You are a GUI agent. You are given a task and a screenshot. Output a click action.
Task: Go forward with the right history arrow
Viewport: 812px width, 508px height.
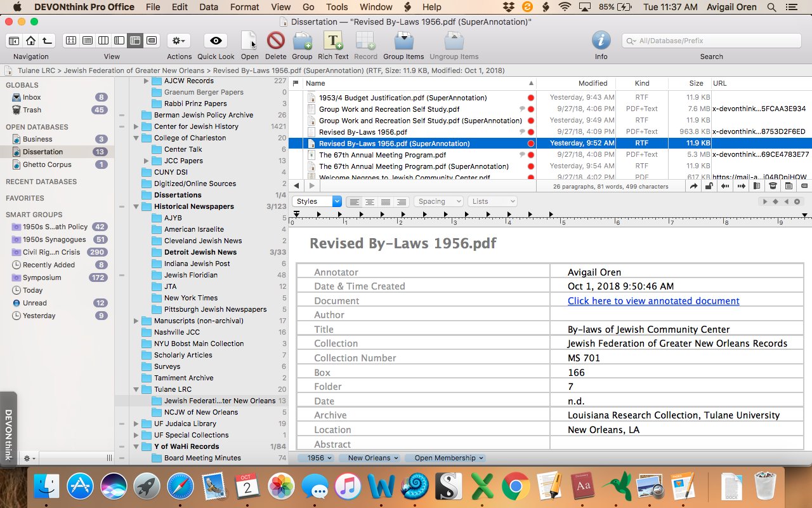311,186
